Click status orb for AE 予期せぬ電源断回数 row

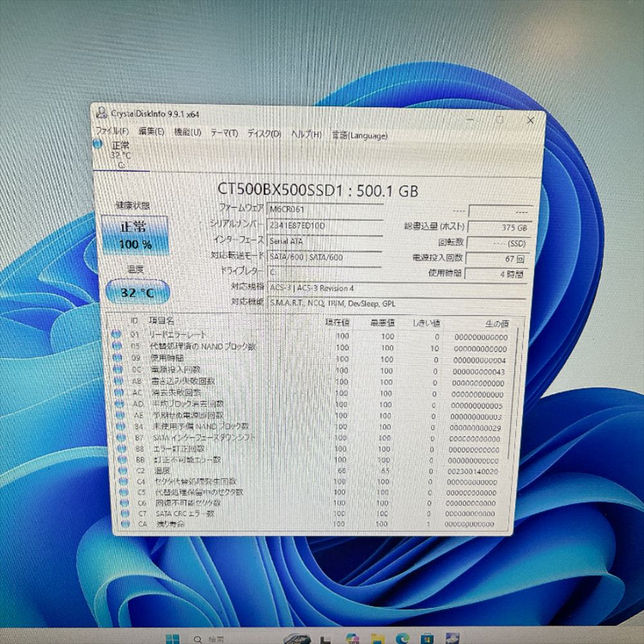[120, 415]
